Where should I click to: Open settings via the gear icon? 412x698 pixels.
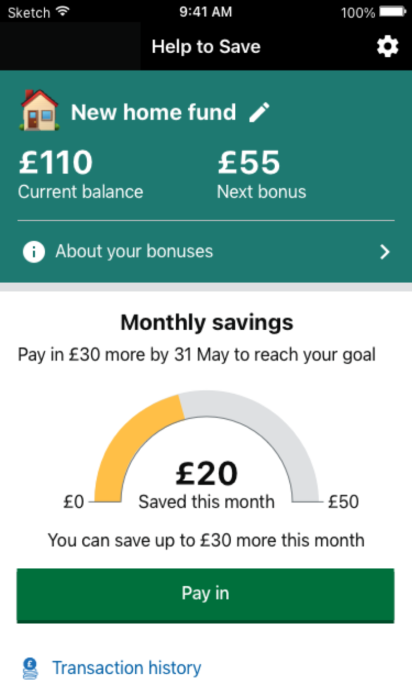(388, 46)
